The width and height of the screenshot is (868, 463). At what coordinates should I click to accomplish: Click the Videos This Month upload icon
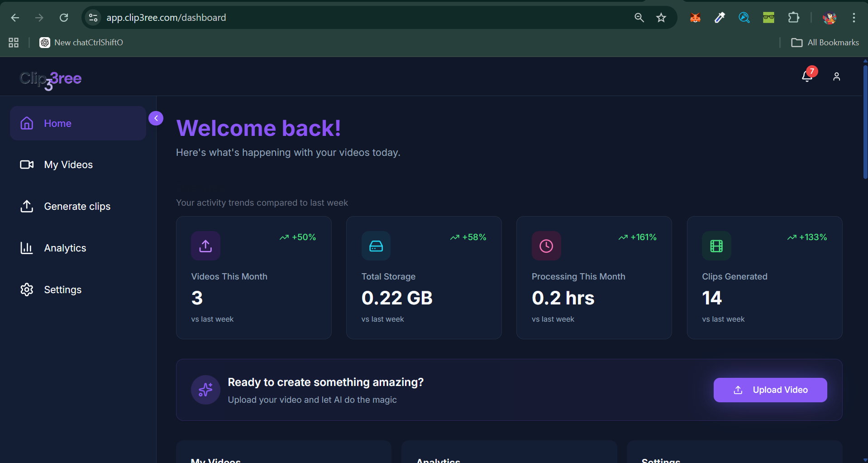(205, 246)
